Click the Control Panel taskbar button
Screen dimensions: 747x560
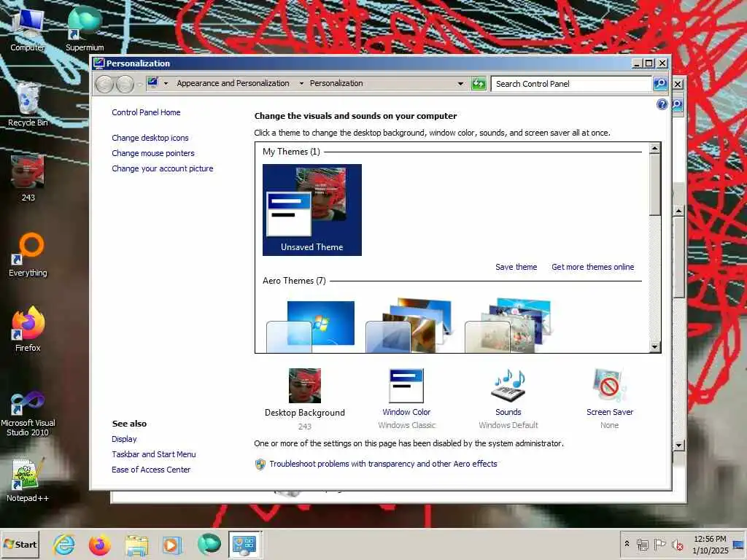click(244, 544)
